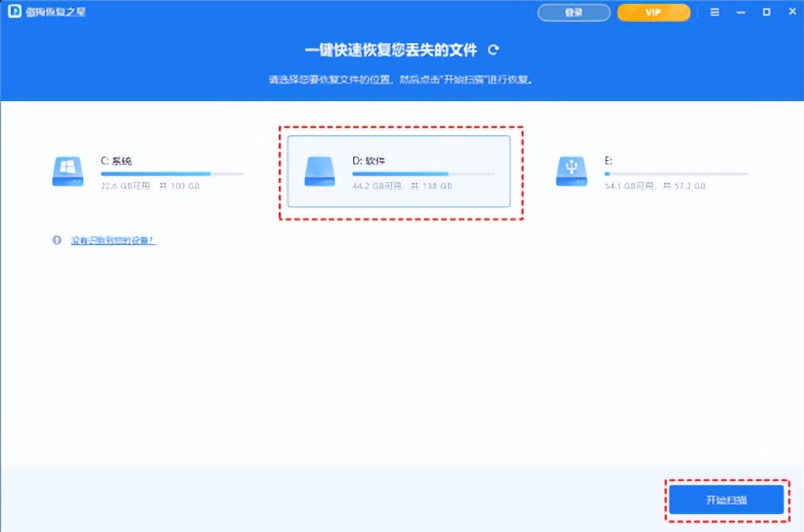
Task: Open the 登录 login panel
Action: pos(574,12)
